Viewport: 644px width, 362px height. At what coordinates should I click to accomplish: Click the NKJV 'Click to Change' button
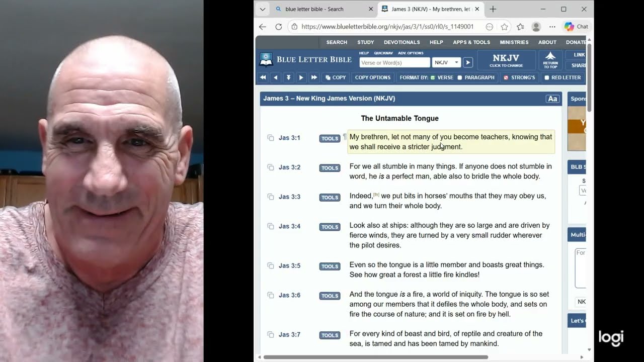point(506,60)
